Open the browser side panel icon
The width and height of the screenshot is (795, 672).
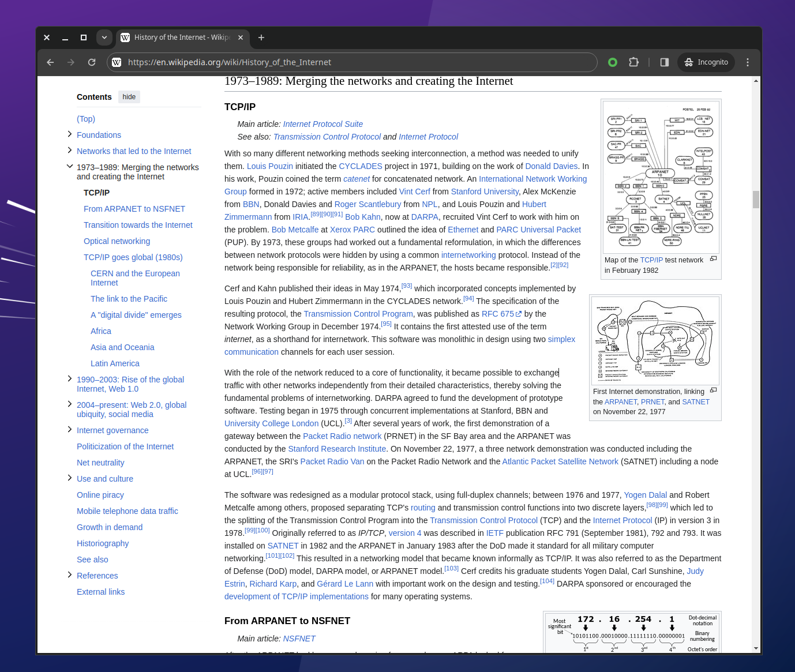coord(665,62)
